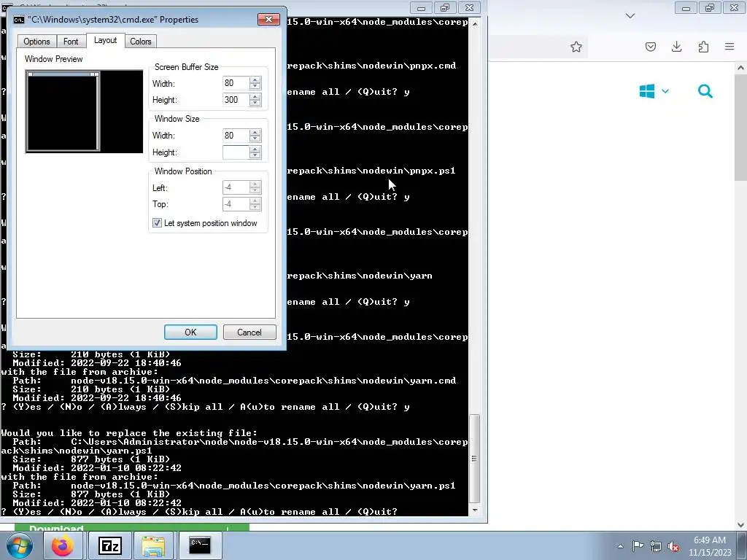Open the Font tab

pyautogui.click(x=71, y=42)
